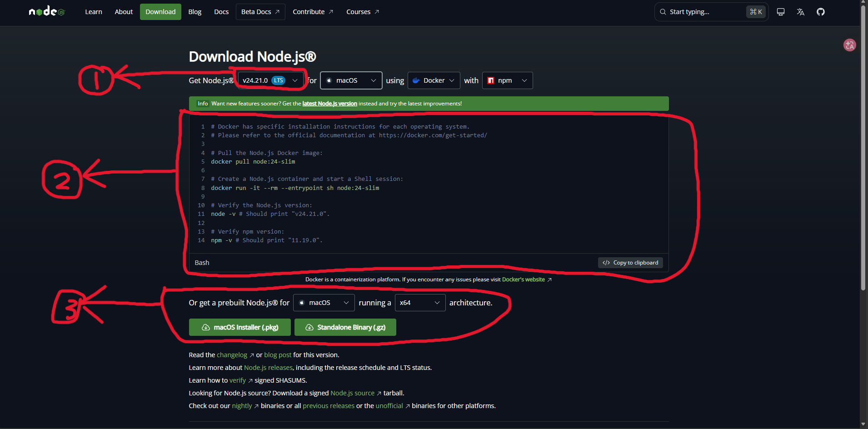Download the Standalone Binary (.gz)
Viewport: 868px width, 429px height.
pos(345,327)
